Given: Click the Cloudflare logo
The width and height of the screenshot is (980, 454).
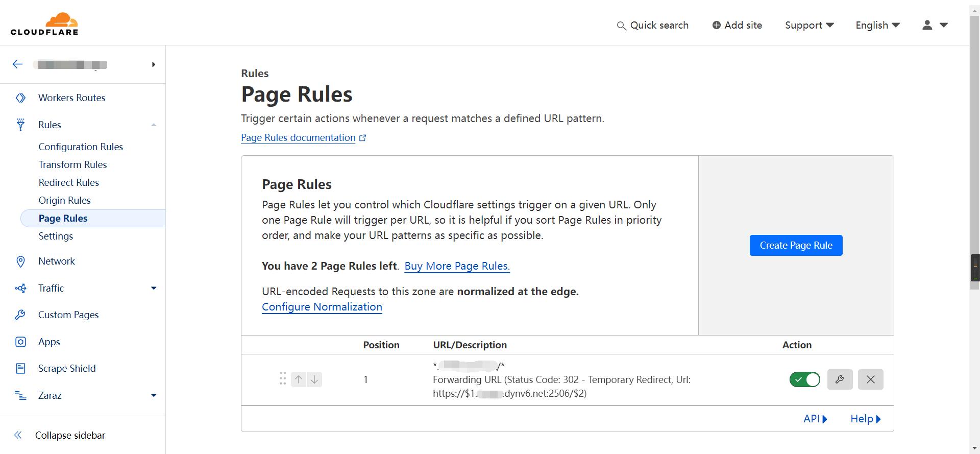Looking at the screenshot, I should (x=44, y=24).
